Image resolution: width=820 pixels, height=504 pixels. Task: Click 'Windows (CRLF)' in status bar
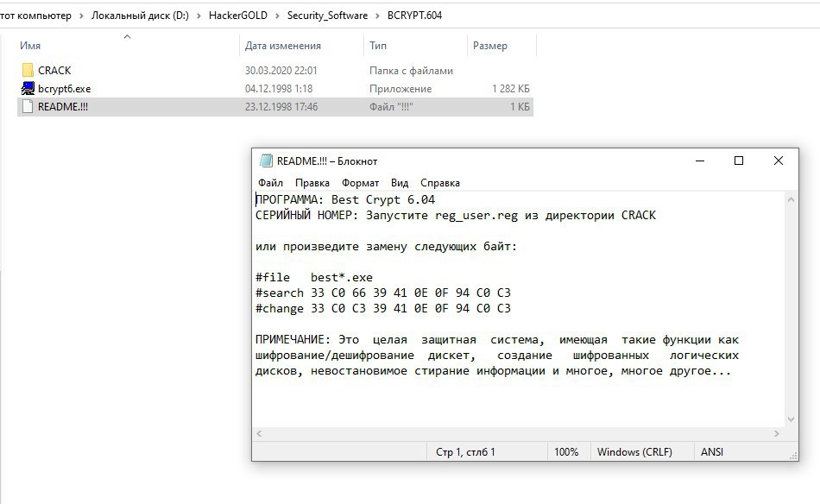tap(634, 451)
